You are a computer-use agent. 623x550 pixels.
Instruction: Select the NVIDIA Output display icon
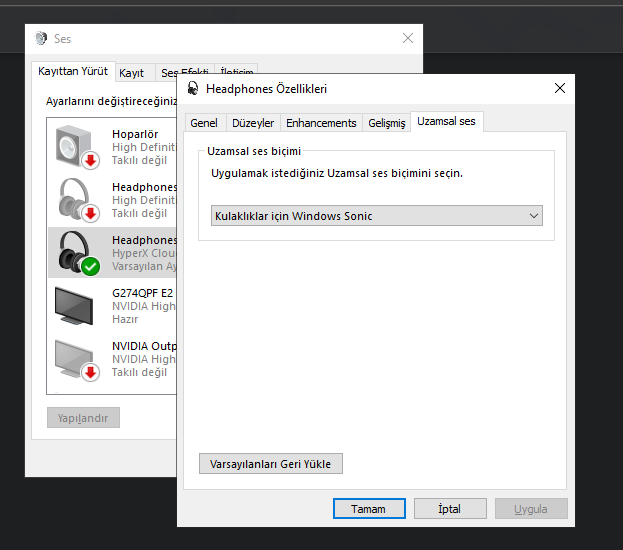point(76,360)
